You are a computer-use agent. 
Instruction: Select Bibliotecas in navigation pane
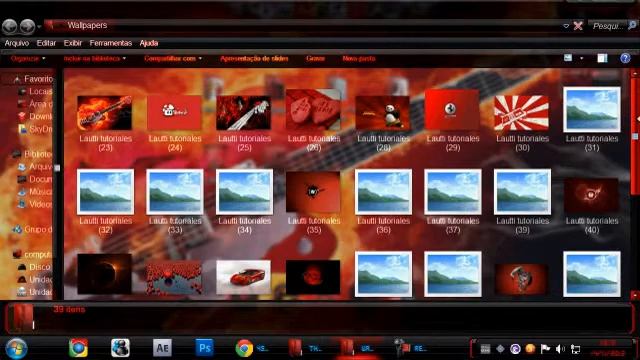pos(33,154)
